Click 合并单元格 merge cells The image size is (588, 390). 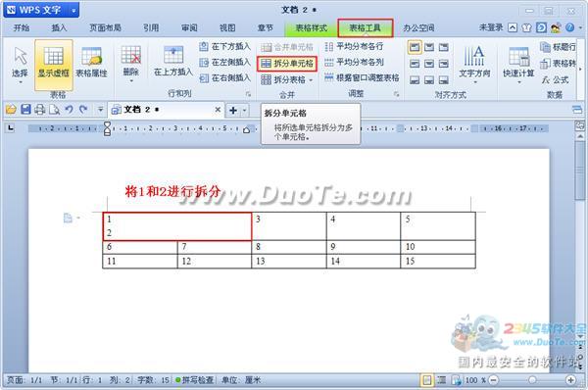[287, 47]
